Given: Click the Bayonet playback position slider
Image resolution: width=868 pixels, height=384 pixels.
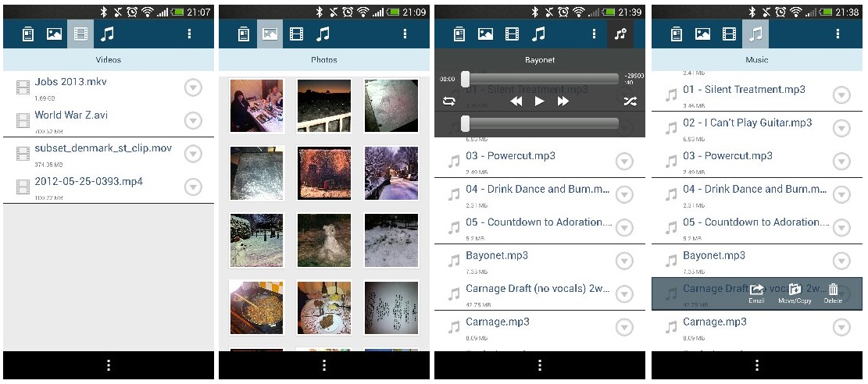Looking at the screenshot, I should point(540,79).
